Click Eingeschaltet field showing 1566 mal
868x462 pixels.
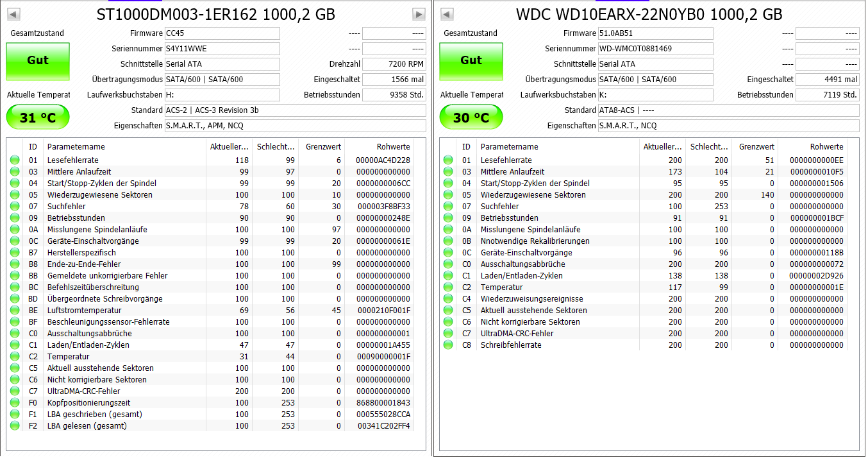pyautogui.click(x=394, y=80)
